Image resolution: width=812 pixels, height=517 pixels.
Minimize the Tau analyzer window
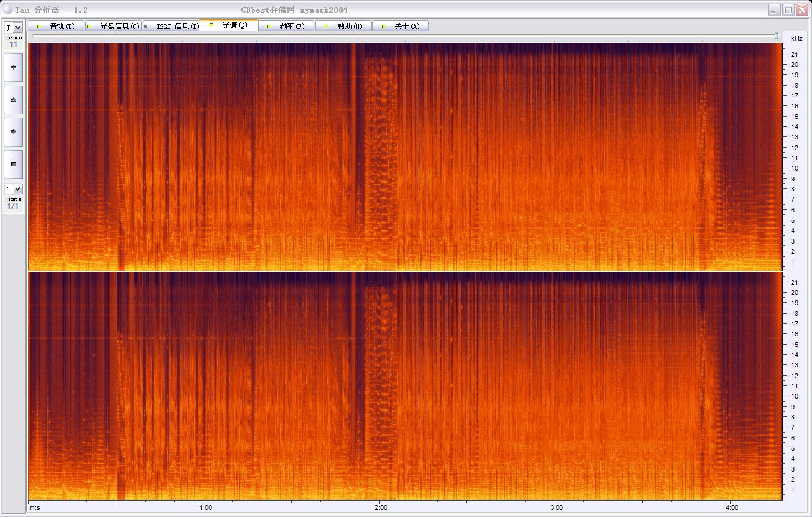775,10
